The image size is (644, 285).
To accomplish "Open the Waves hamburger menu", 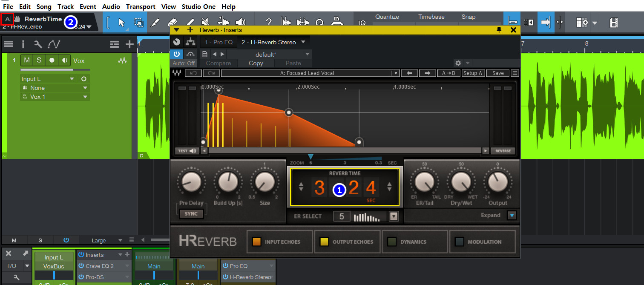I will (515, 73).
